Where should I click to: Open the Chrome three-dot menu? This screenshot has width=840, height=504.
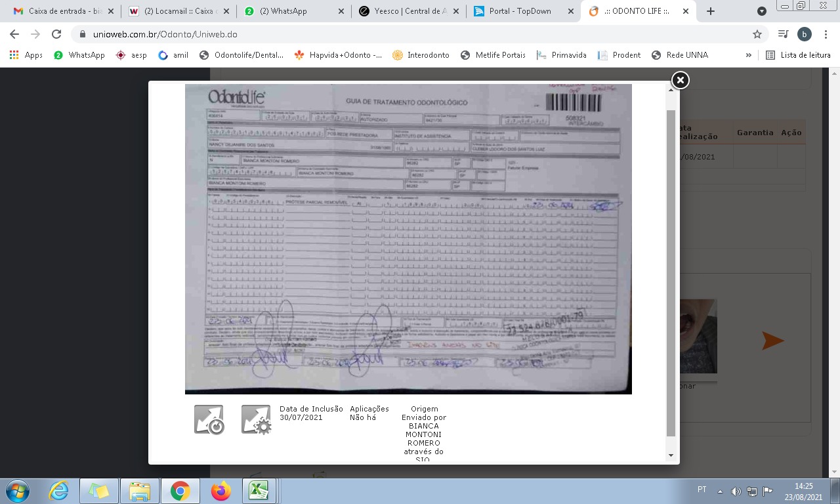[826, 34]
